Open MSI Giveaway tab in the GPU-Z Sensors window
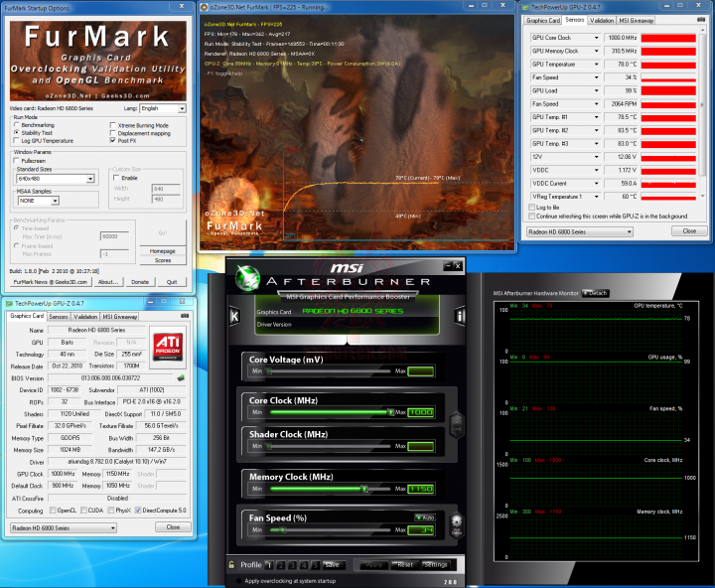The image size is (715, 588). pos(637,20)
